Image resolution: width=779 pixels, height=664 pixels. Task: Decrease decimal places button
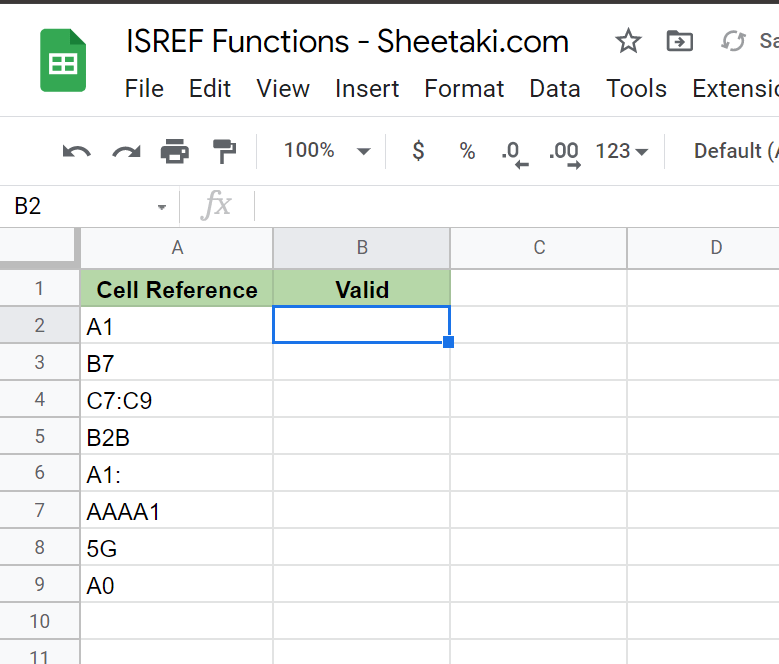click(514, 154)
